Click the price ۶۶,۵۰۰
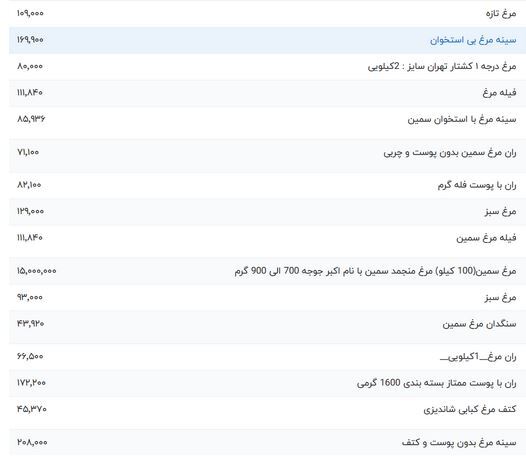Viewport: 526px width, 456px height. (30, 356)
